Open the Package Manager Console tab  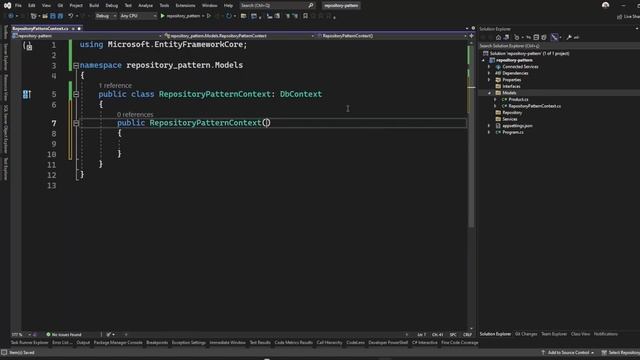click(118, 342)
